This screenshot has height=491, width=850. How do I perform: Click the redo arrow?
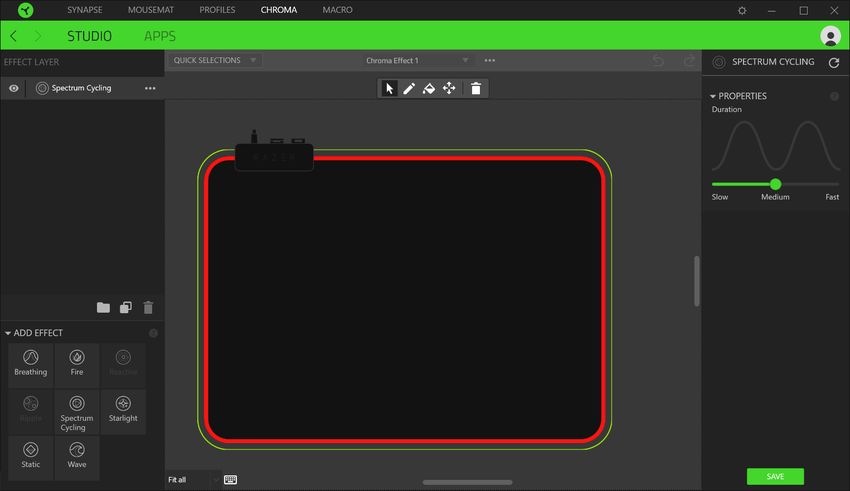click(x=689, y=60)
